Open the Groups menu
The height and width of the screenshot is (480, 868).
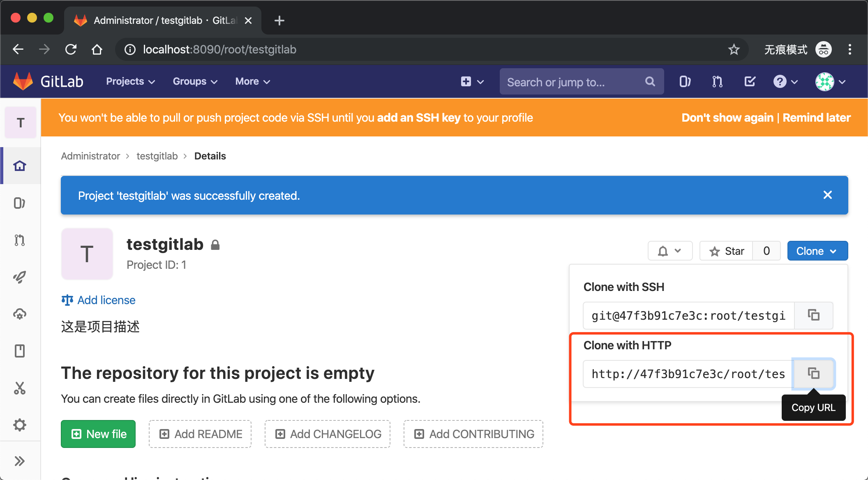pyautogui.click(x=195, y=81)
